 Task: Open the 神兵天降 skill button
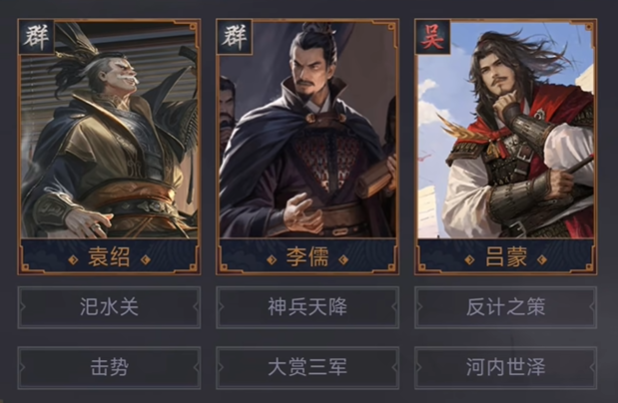point(307,307)
